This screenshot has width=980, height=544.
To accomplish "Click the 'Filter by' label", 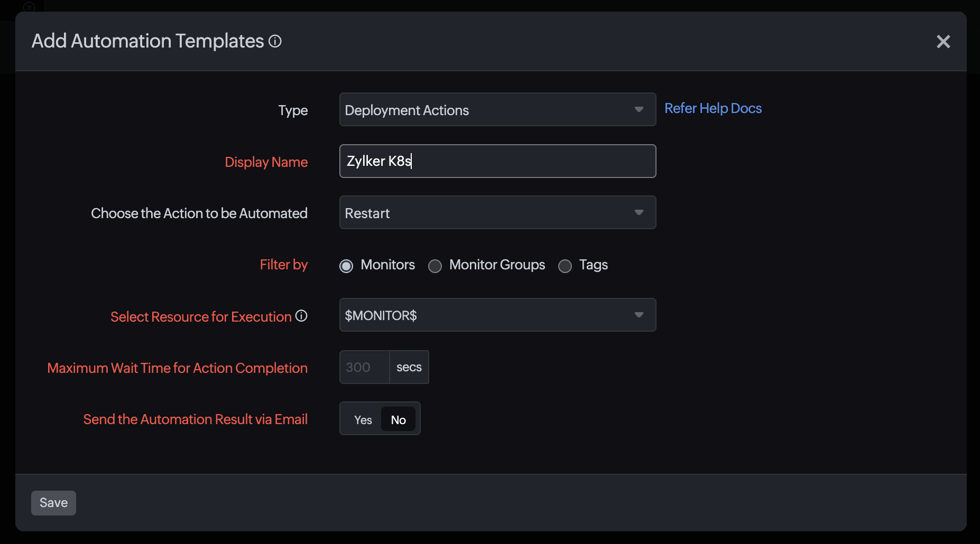I will [x=284, y=265].
